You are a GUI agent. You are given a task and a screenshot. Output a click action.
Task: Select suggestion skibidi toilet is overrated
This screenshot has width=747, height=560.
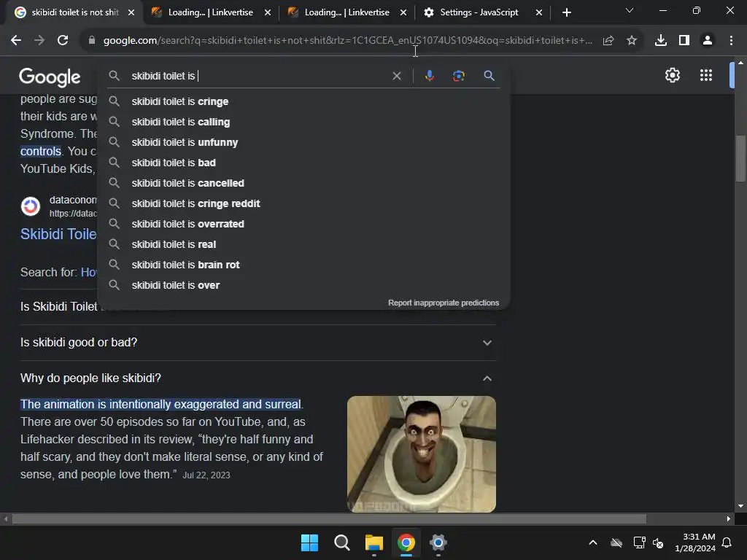click(303, 224)
